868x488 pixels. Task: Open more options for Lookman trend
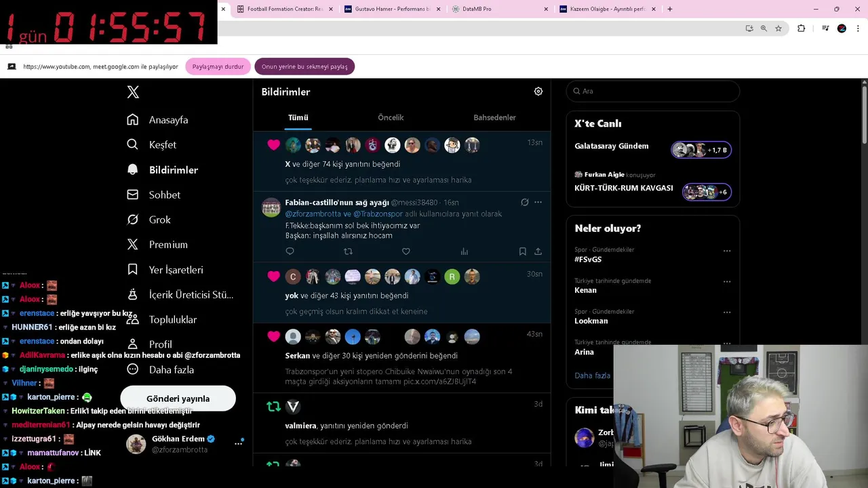pos(727,312)
